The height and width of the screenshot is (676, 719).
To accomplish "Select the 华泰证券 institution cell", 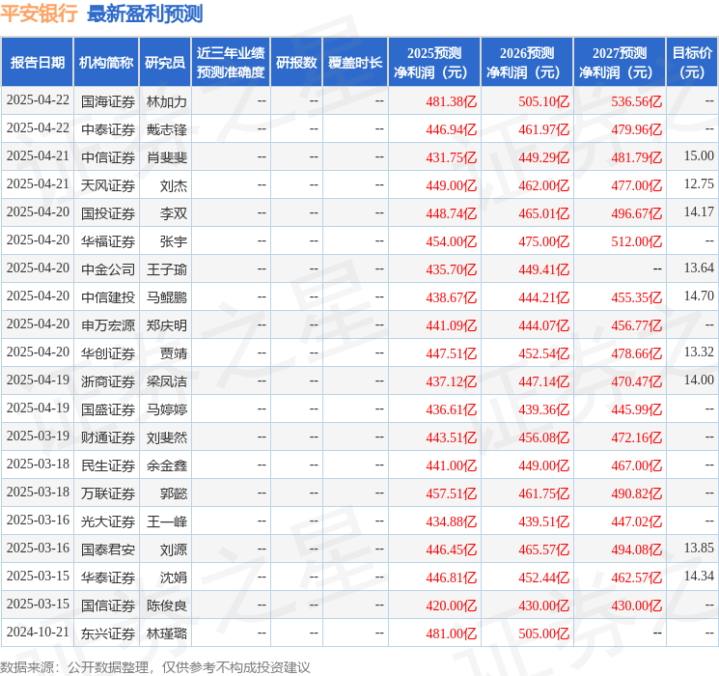I will pyautogui.click(x=108, y=577).
